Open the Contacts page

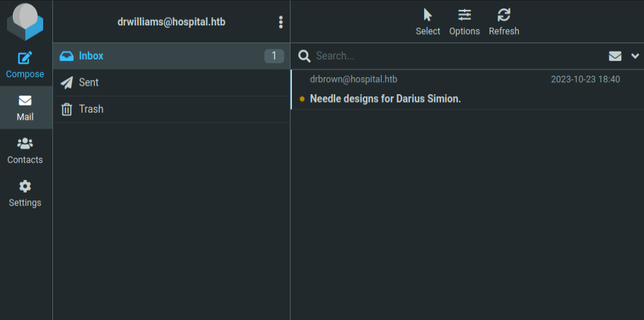25,150
